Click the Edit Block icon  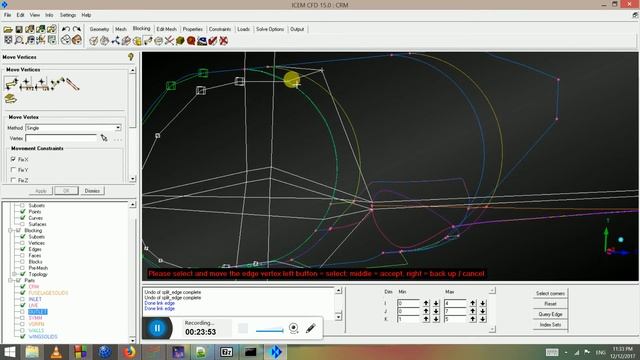pos(126,41)
